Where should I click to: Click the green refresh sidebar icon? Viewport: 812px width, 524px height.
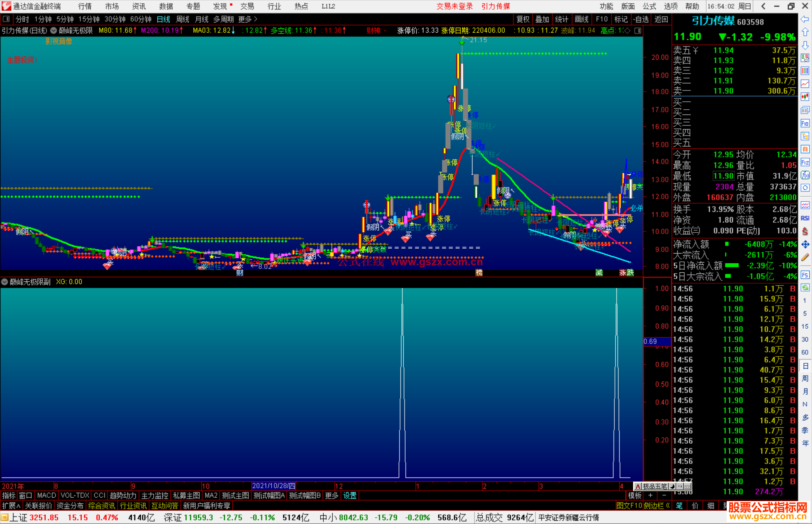point(805,288)
